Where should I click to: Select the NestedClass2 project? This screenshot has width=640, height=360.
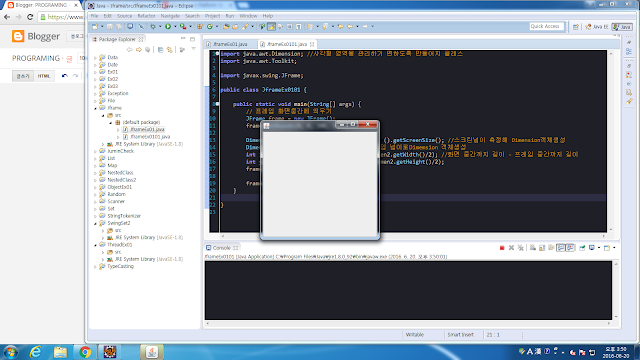tap(122, 180)
